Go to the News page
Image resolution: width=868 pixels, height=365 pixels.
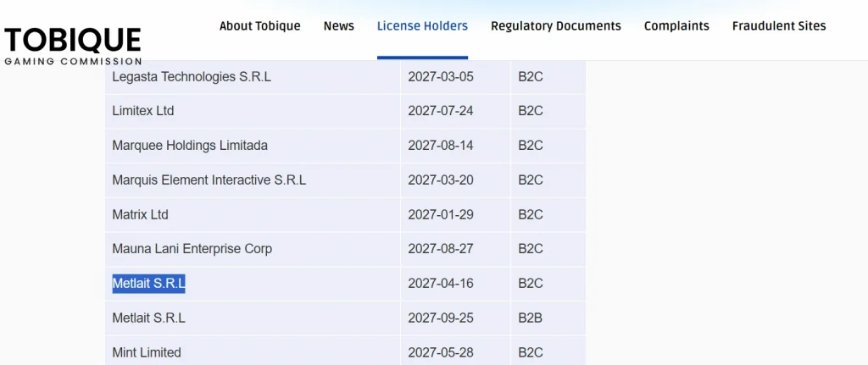click(339, 26)
